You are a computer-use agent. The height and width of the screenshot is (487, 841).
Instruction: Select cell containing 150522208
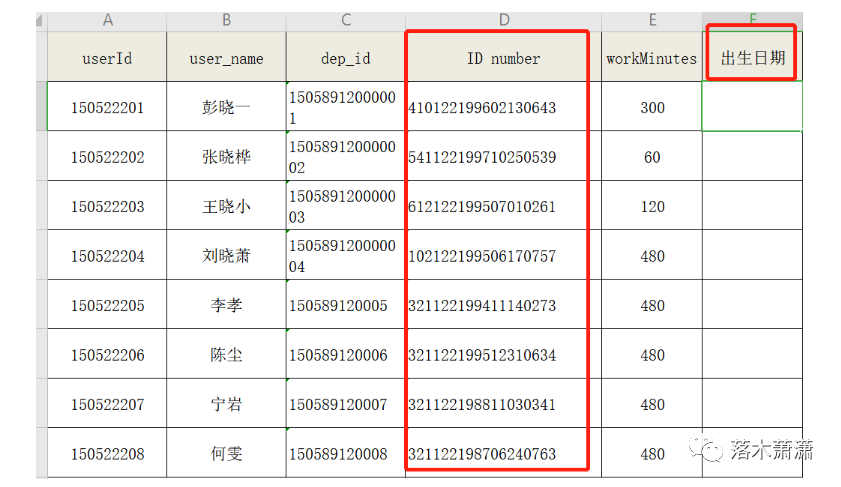[x=107, y=453]
